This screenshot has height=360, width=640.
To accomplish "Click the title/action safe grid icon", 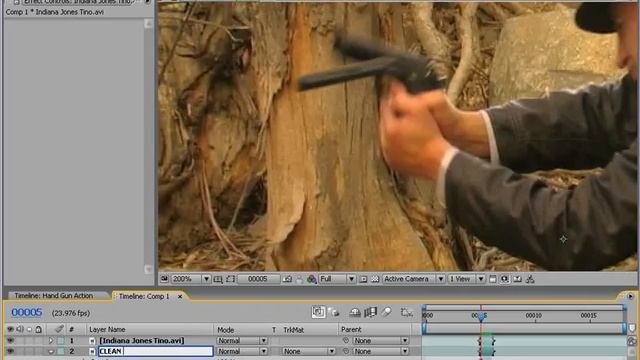I will pyautogui.click(x=218, y=279).
